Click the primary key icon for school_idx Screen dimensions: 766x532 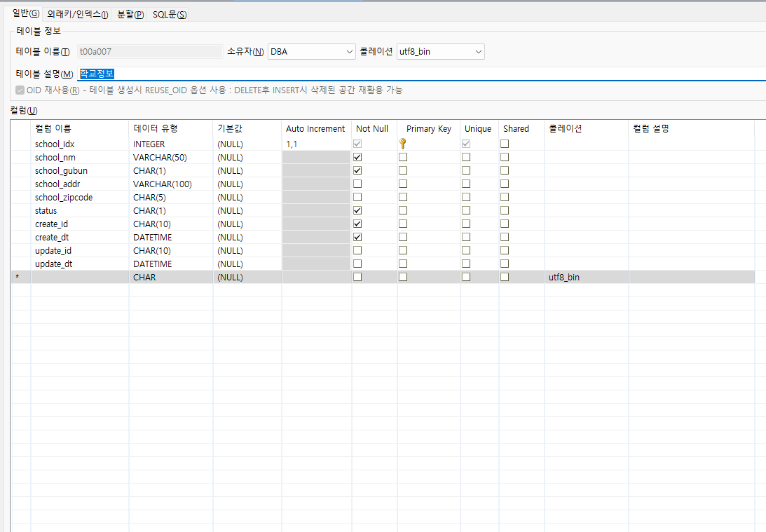pos(403,144)
